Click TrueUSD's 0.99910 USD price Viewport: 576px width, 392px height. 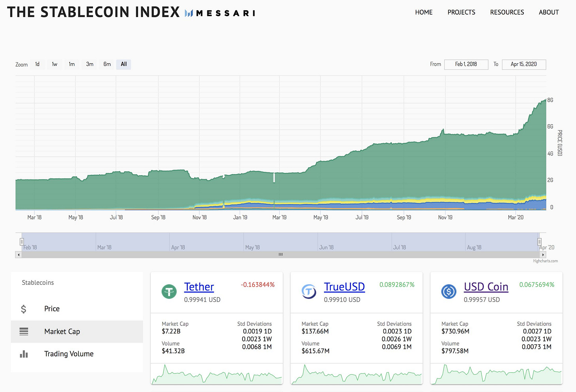click(342, 300)
